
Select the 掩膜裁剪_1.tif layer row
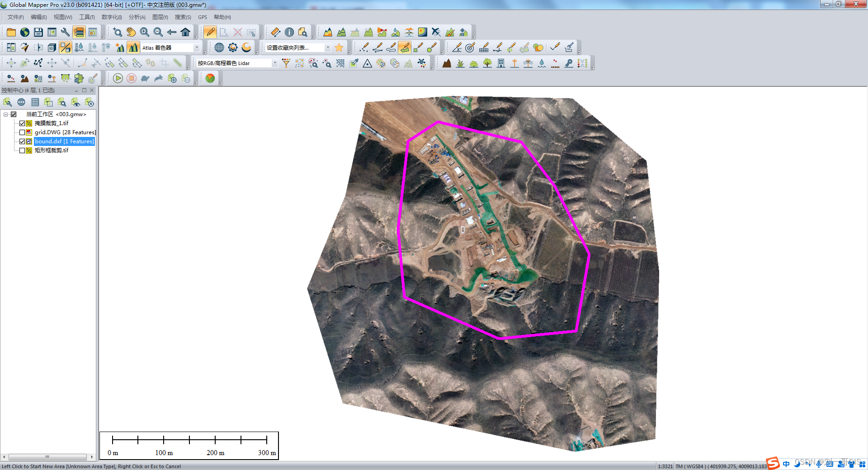click(x=52, y=123)
